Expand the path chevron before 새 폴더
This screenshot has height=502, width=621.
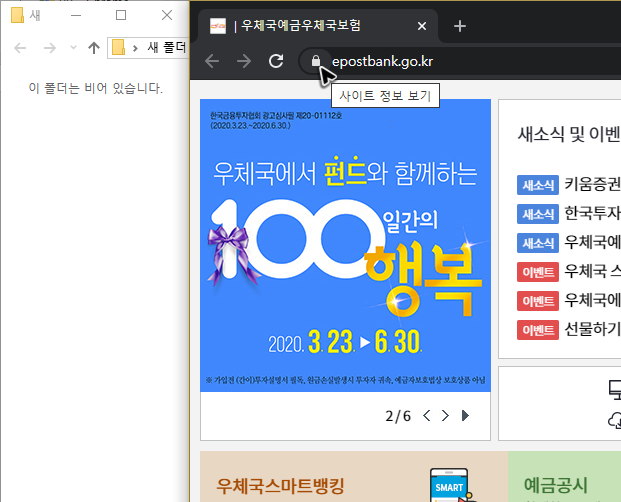click(x=135, y=48)
